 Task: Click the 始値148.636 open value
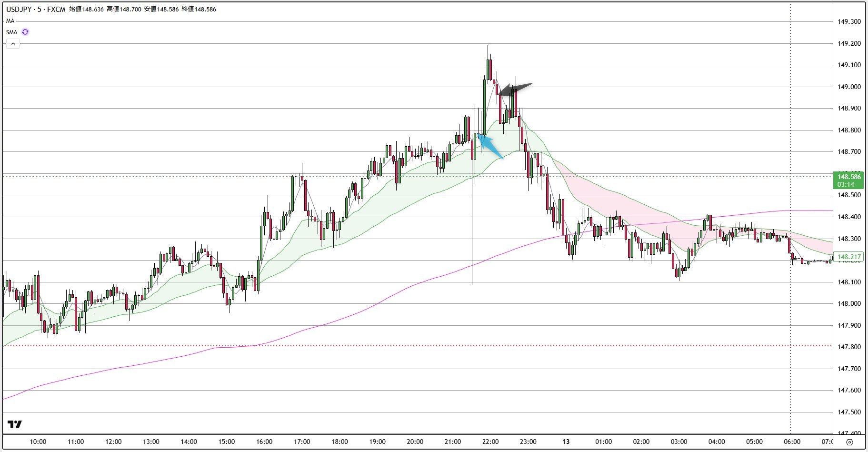click(87, 9)
